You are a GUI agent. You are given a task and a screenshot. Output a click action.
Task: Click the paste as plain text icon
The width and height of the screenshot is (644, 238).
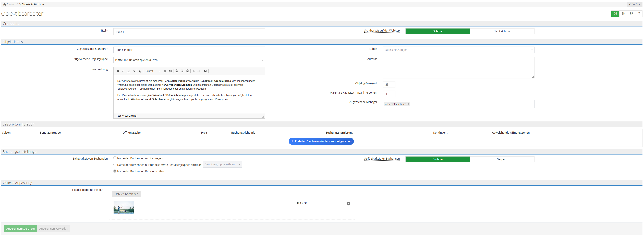coord(182,71)
